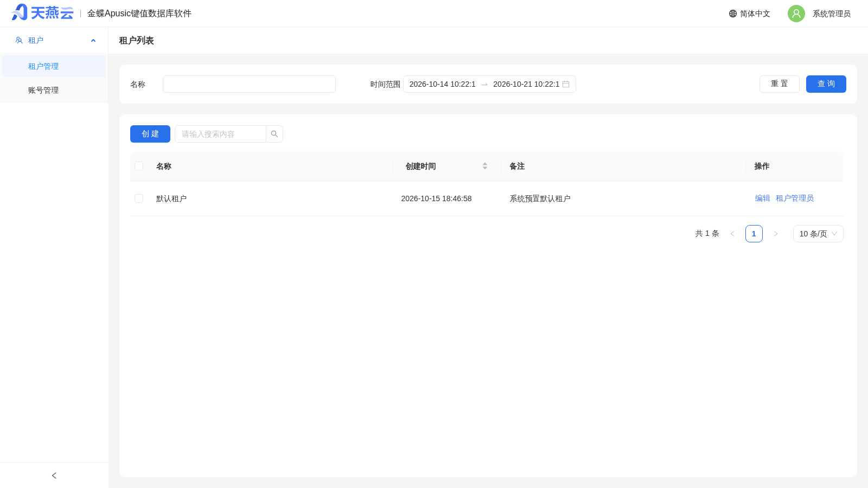Viewport: 868px width, 488px height.
Task: Click the 共 1 条 total count text
Action: click(707, 234)
